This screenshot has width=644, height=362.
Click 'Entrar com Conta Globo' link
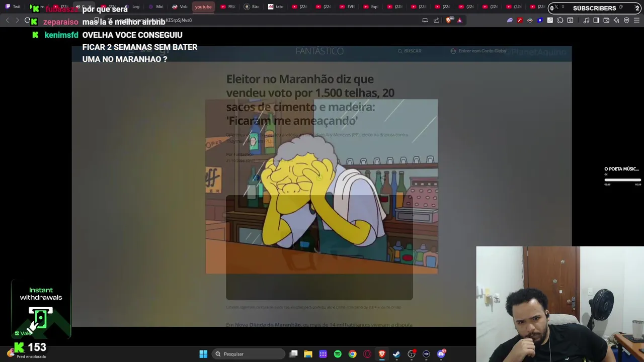(478, 51)
